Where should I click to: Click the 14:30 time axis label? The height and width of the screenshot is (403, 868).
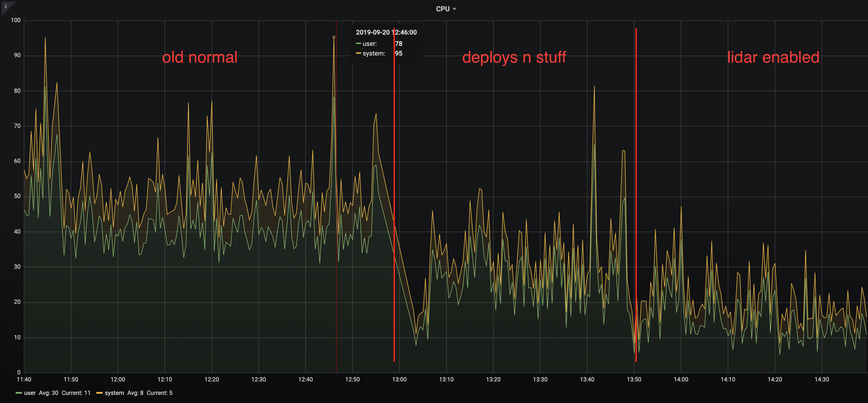click(822, 380)
